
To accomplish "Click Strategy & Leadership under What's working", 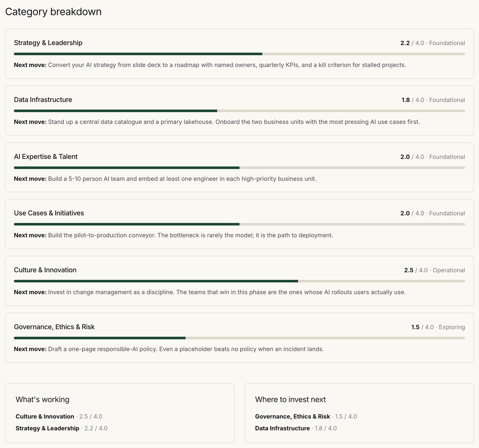I will coord(62,428).
